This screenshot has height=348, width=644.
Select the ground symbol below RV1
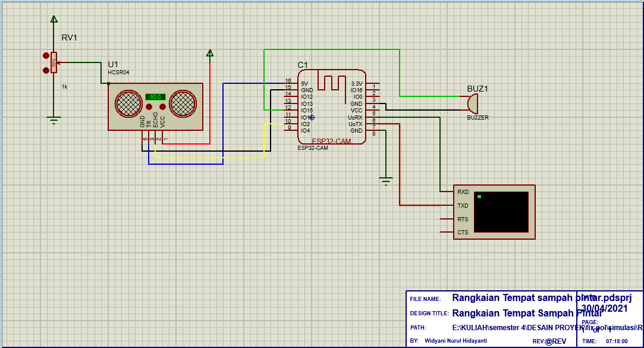[54, 120]
